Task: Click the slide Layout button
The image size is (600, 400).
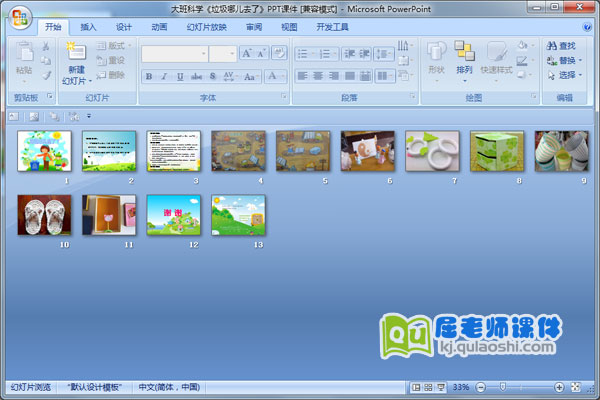Action: tap(113, 46)
